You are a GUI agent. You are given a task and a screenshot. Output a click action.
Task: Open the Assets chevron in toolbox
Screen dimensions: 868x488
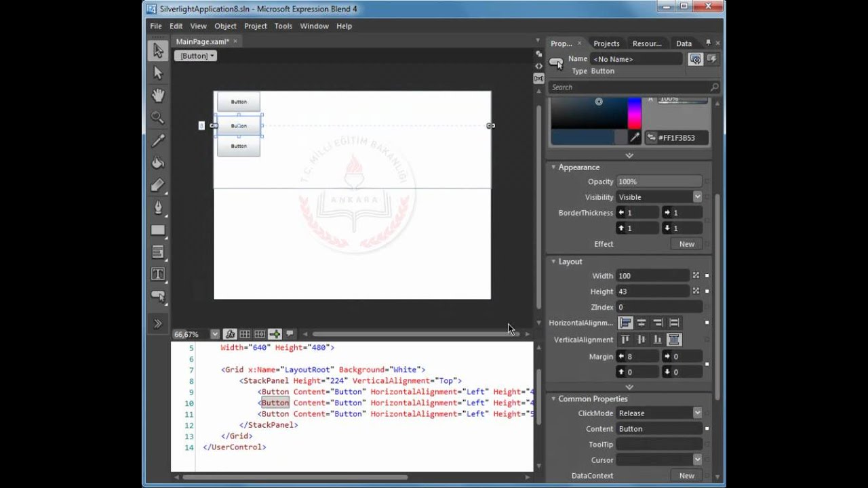pos(158,323)
